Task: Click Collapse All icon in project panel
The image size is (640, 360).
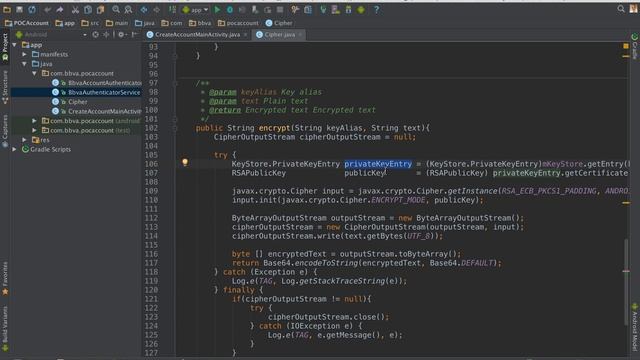Action: tap(106, 35)
